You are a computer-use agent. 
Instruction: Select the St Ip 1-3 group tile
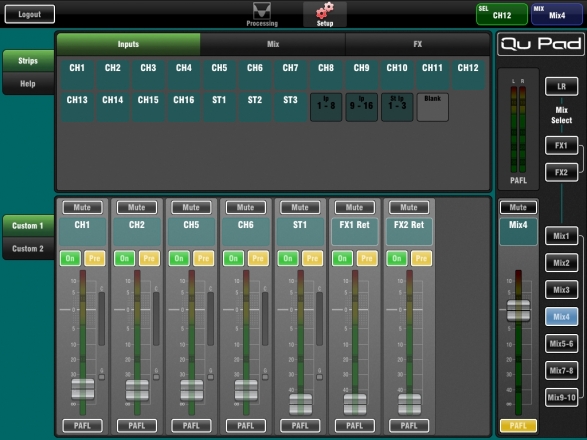coord(397,107)
